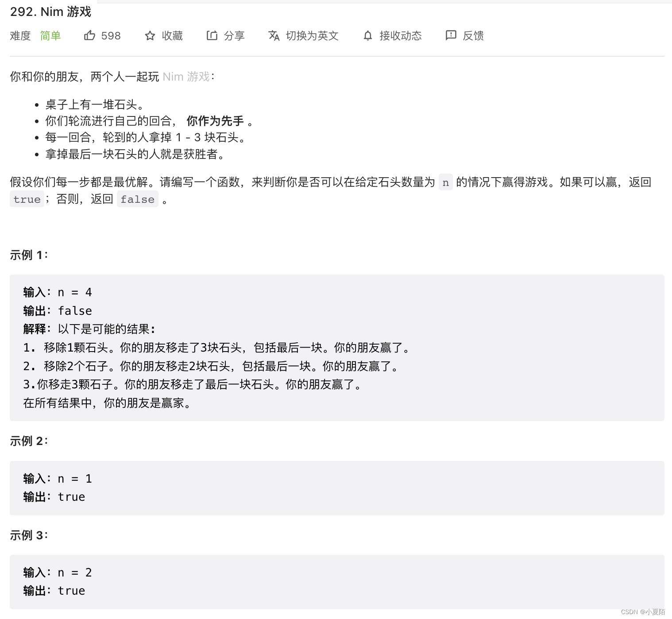Switch to English via 切换为英文
The height and width of the screenshot is (619, 672).
click(312, 36)
